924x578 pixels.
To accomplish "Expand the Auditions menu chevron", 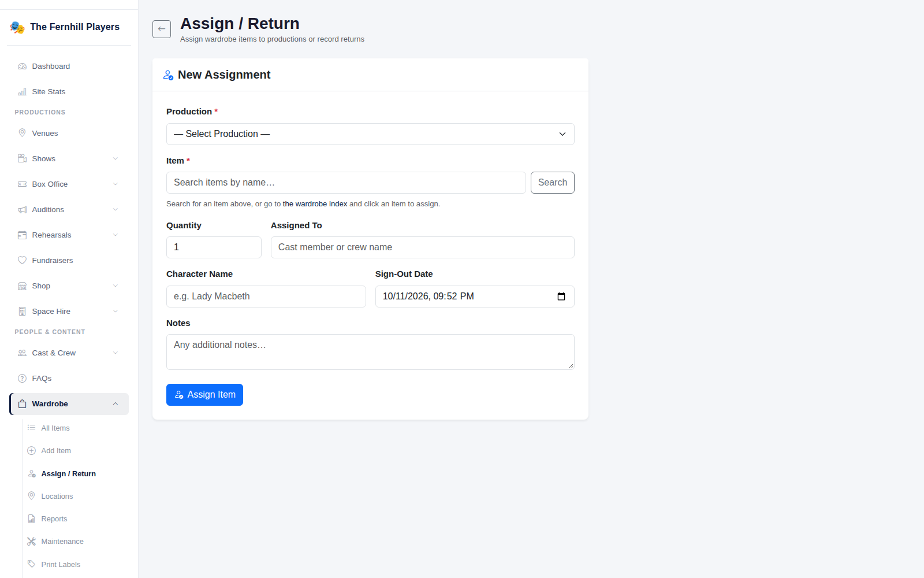I will coord(115,210).
